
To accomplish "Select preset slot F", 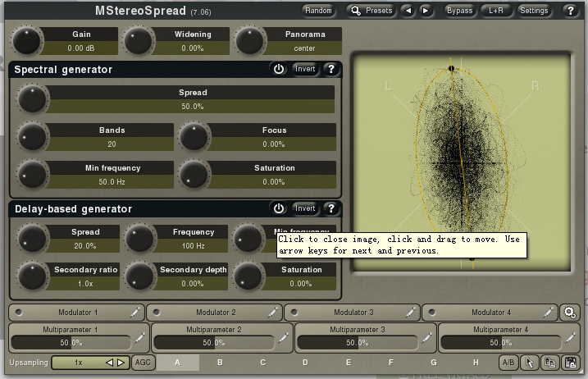I will (391, 363).
